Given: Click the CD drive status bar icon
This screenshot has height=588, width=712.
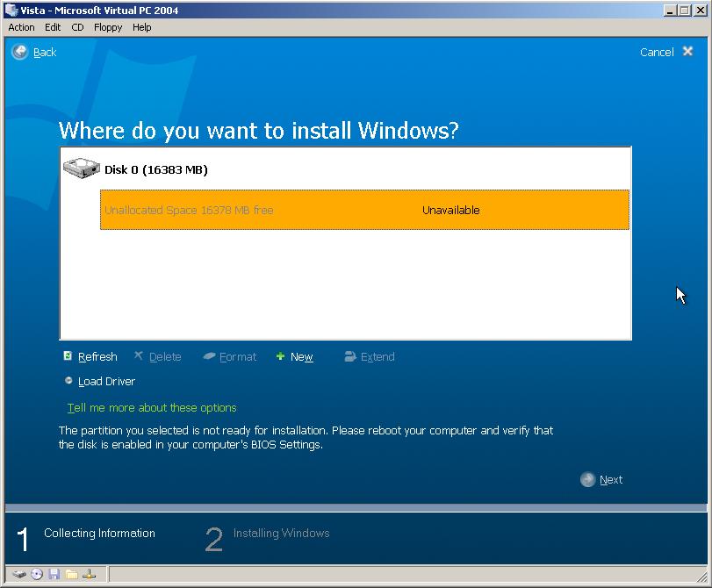Looking at the screenshot, I should coord(37,574).
